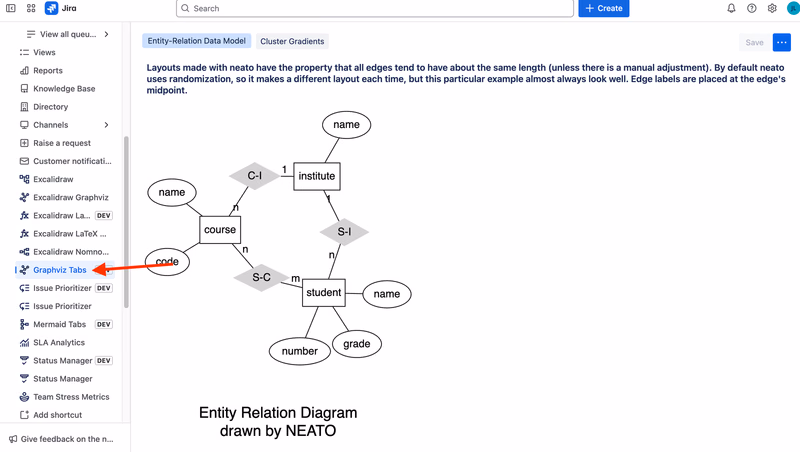Open the blue more options menu
800x452 pixels.
(x=782, y=42)
